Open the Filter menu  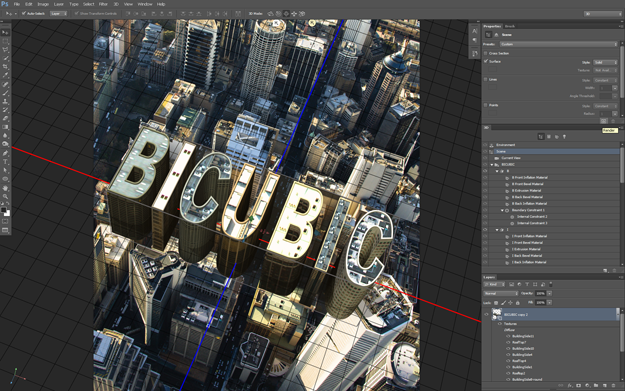click(103, 4)
